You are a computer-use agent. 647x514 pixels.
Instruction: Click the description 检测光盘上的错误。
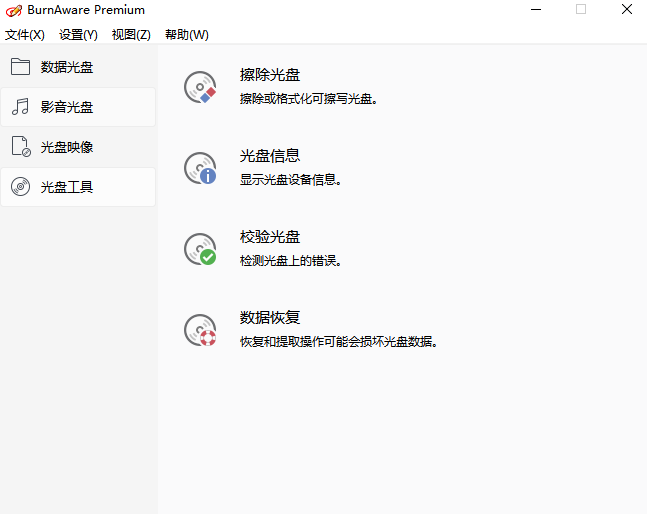click(x=290, y=260)
